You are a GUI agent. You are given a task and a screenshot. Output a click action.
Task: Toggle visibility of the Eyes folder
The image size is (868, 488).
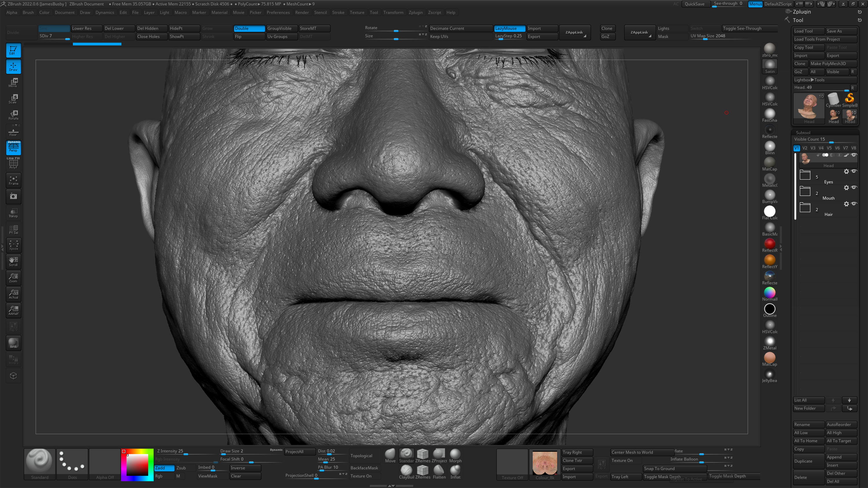(854, 172)
